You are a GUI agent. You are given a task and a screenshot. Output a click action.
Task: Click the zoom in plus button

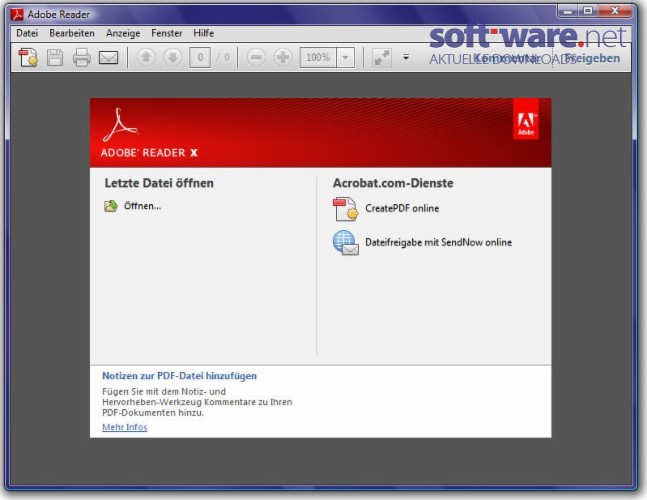pos(283,57)
